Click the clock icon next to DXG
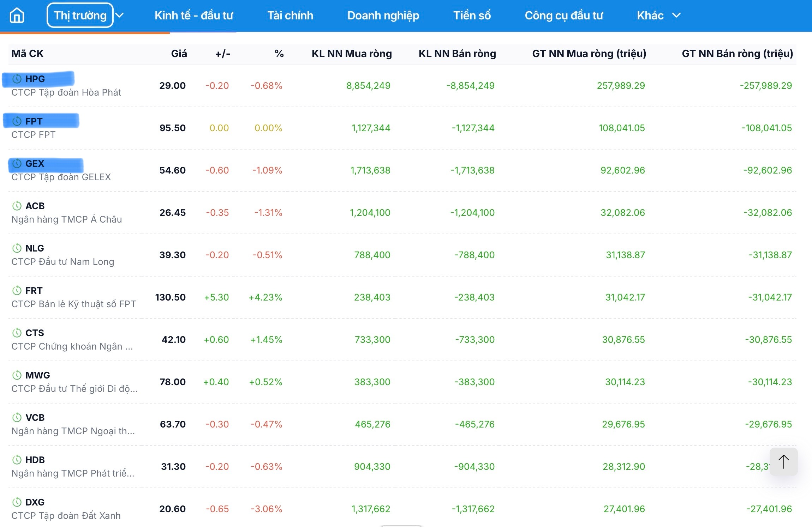The height and width of the screenshot is (527, 812). pos(17,502)
